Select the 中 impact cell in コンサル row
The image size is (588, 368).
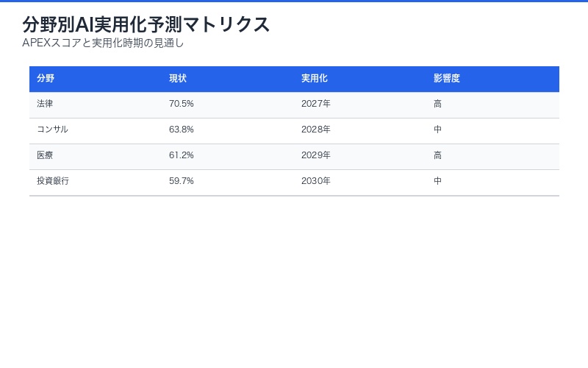tap(438, 130)
